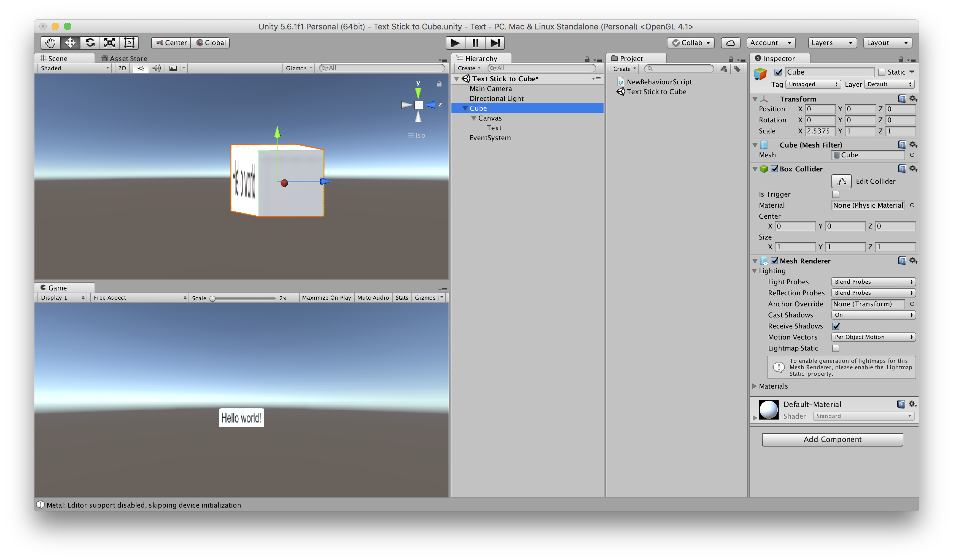Enable the Is Trigger checkbox
The image size is (953, 560).
835,194
